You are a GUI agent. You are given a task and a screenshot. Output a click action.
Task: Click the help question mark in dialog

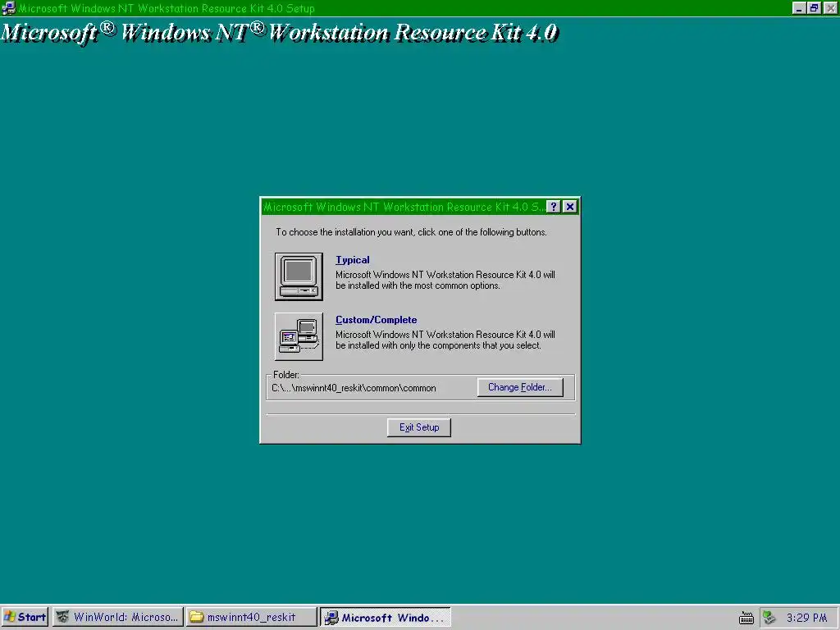point(554,207)
